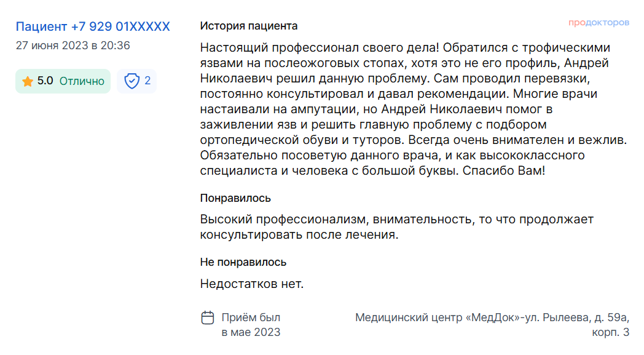Click the Понравилось section heading
Screen dimensions: 644x355
coord(235,198)
